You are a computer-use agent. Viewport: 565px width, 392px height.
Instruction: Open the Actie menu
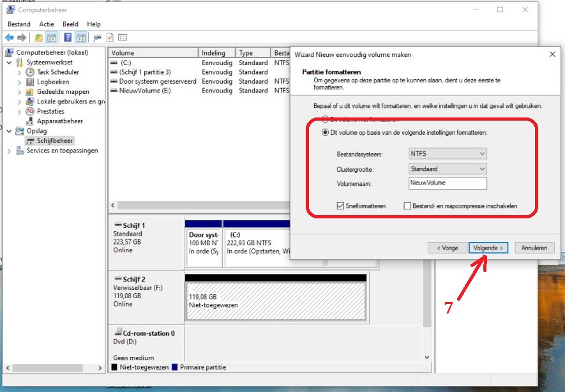[47, 24]
